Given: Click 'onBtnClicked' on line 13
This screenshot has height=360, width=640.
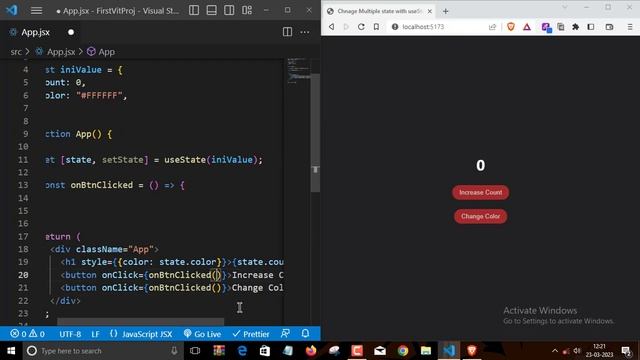Looking at the screenshot, I should pyautogui.click(x=102, y=185).
